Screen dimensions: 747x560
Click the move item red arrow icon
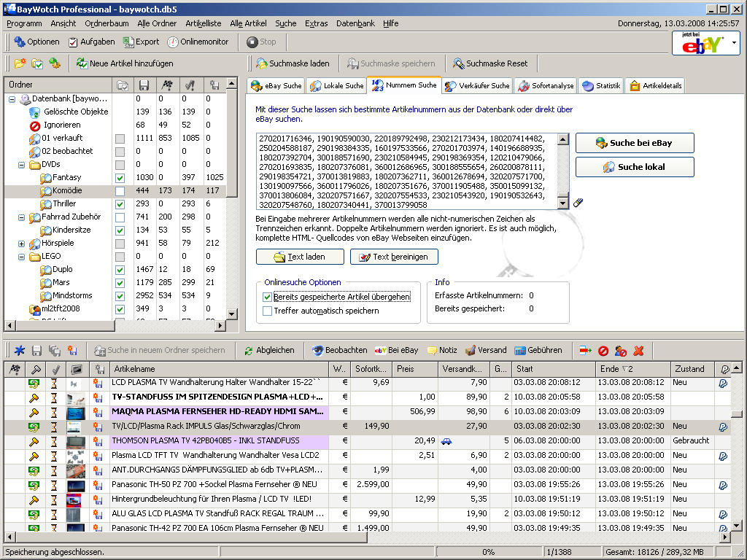pos(586,351)
